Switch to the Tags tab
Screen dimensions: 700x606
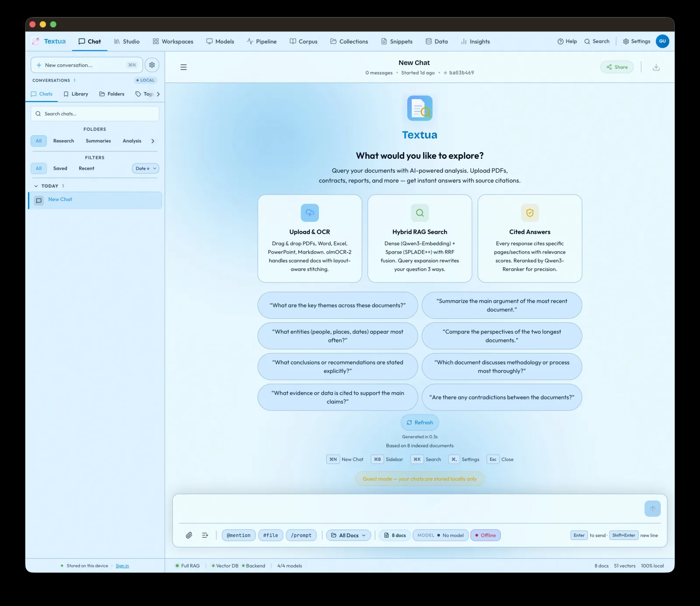[144, 94]
